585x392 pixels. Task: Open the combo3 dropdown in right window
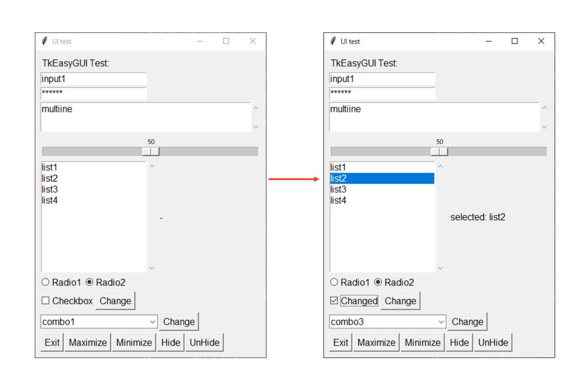441,322
